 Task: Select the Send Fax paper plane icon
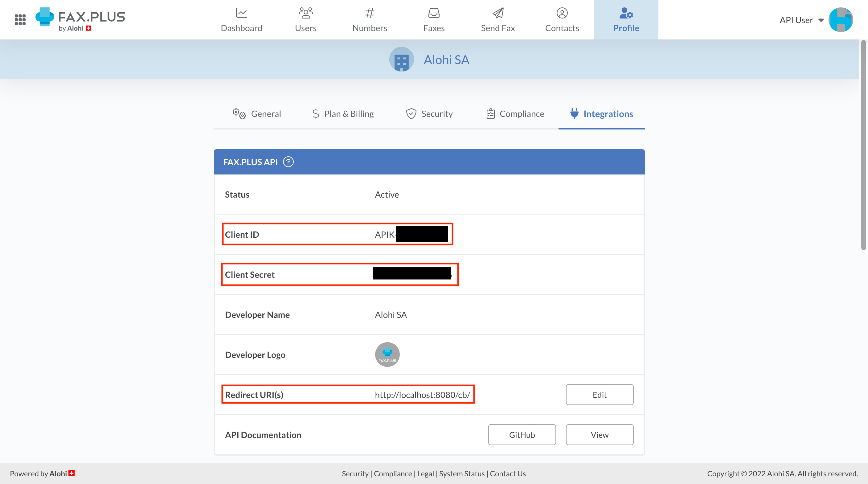coord(498,14)
